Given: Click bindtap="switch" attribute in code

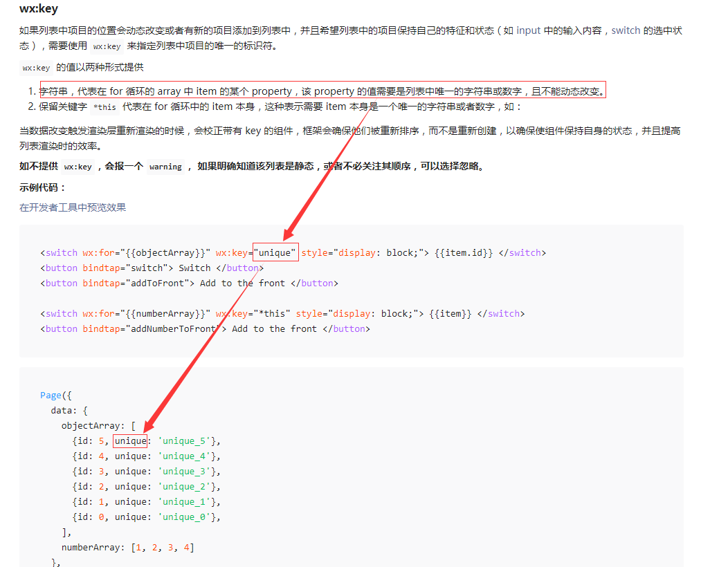Looking at the screenshot, I should 125,268.
